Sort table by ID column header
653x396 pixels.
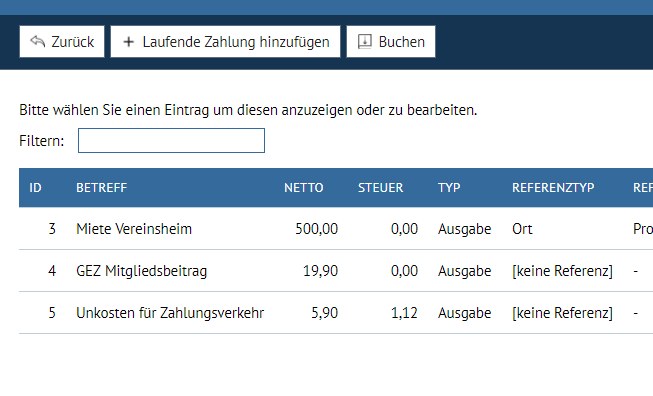(35, 188)
